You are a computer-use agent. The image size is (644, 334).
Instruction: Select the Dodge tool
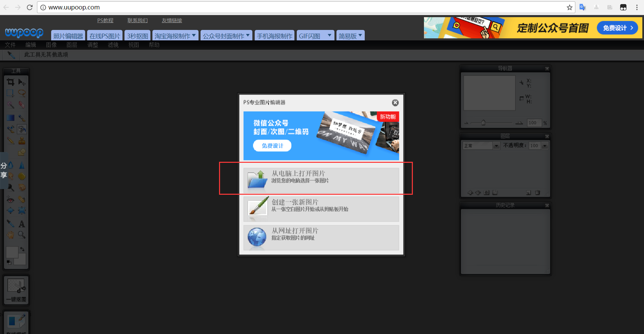[10, 187]
